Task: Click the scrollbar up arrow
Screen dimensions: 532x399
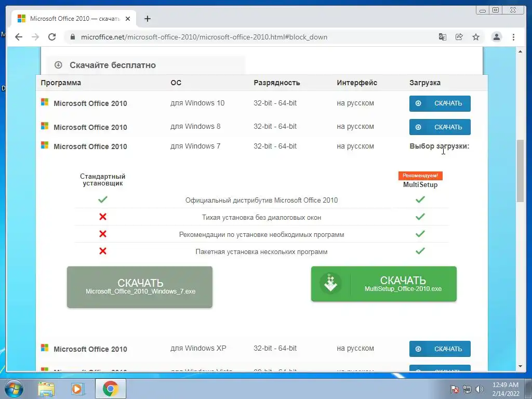Action: pos(520,51)
